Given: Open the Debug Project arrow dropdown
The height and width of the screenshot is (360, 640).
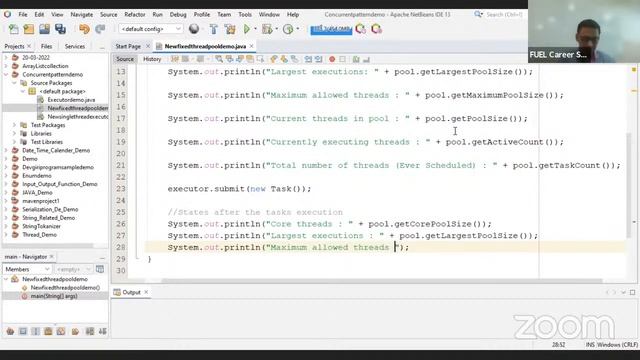Looking at the screenshot, I should coord(276,29).
